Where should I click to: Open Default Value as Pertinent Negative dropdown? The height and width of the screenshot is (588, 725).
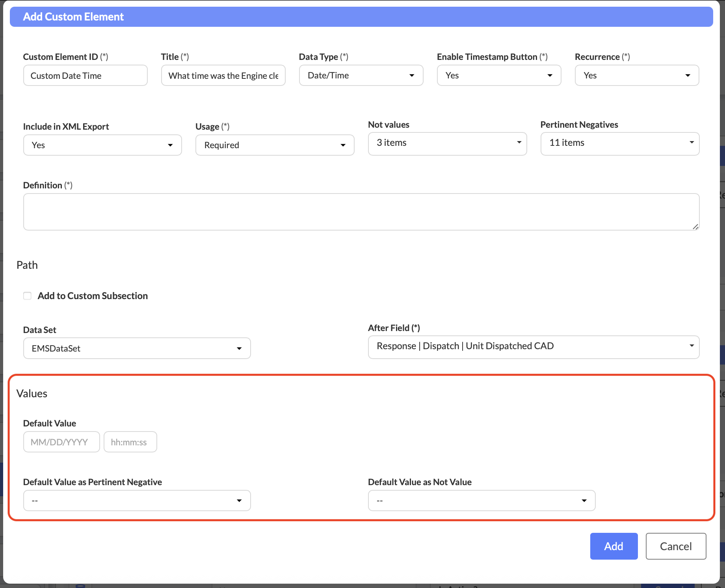[x=137, y=501]
